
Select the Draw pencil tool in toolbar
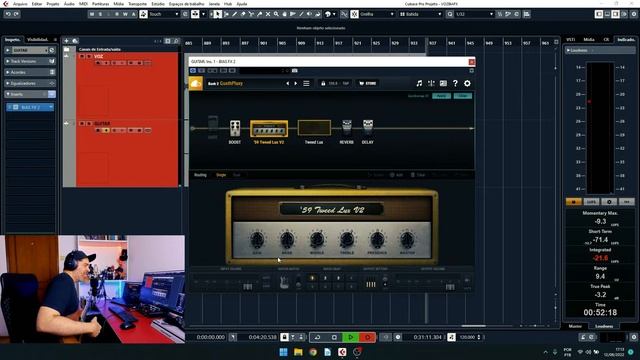[x=235, y=14]
